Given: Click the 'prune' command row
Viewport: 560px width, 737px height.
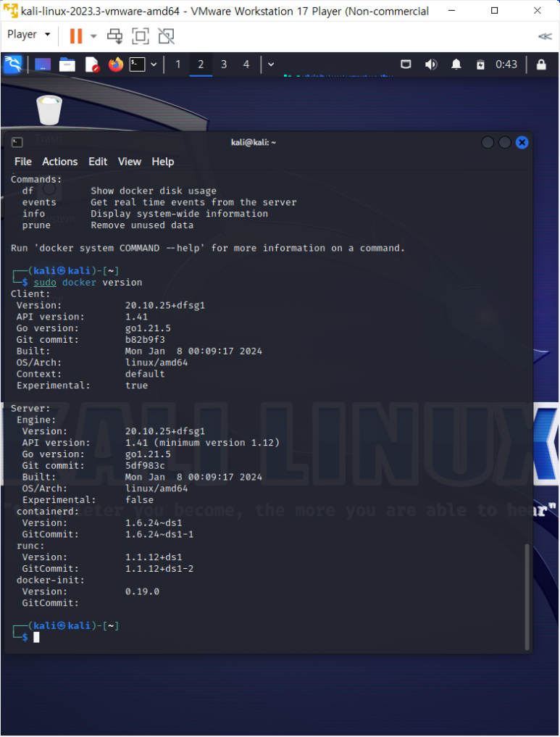Looking at the screenshot, I should click(x=108, y=225).
